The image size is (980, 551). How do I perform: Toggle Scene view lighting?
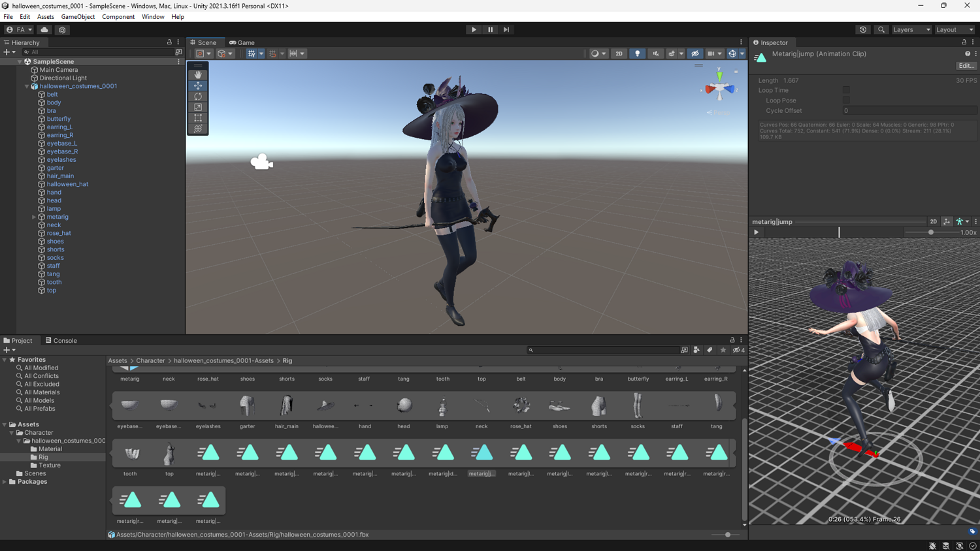[637, 53]
